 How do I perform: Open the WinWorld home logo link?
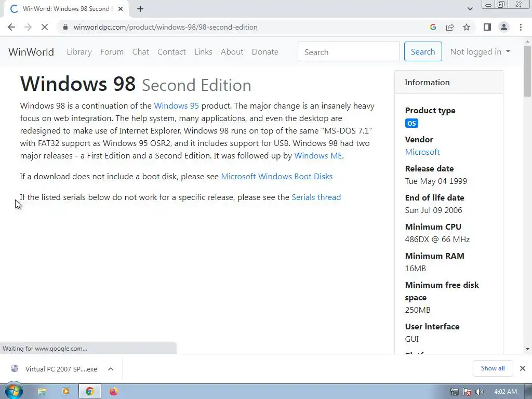(31, 52)
